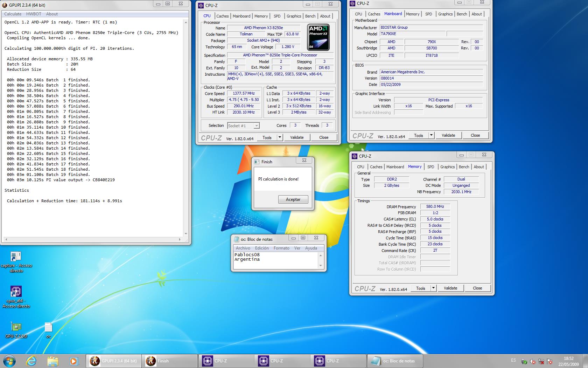
Task: Select first CPU-Z taskbar button
Action: 226,361
